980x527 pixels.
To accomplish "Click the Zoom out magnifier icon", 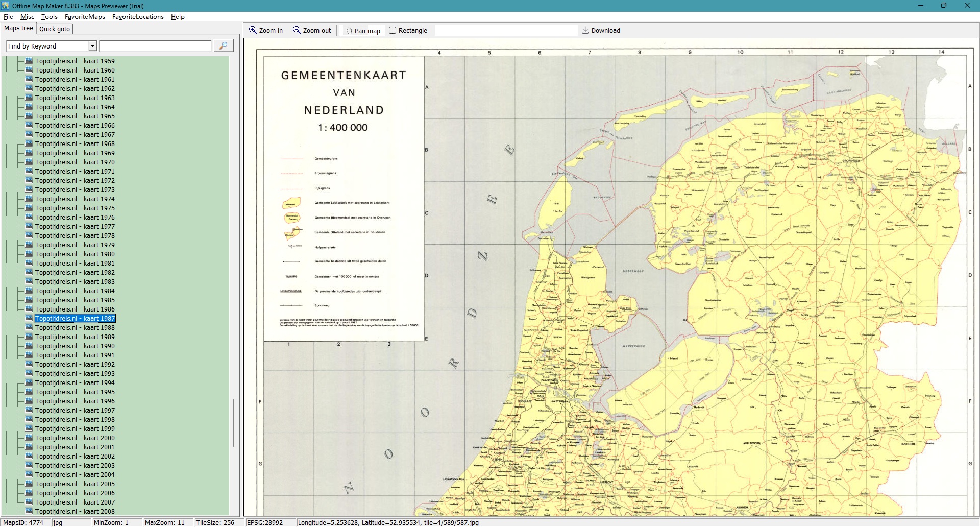I will [x=297, y=30].
